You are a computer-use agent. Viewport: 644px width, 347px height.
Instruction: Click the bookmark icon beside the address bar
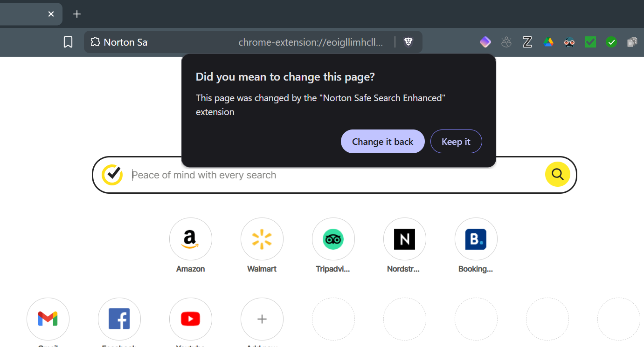click(68, 42)
